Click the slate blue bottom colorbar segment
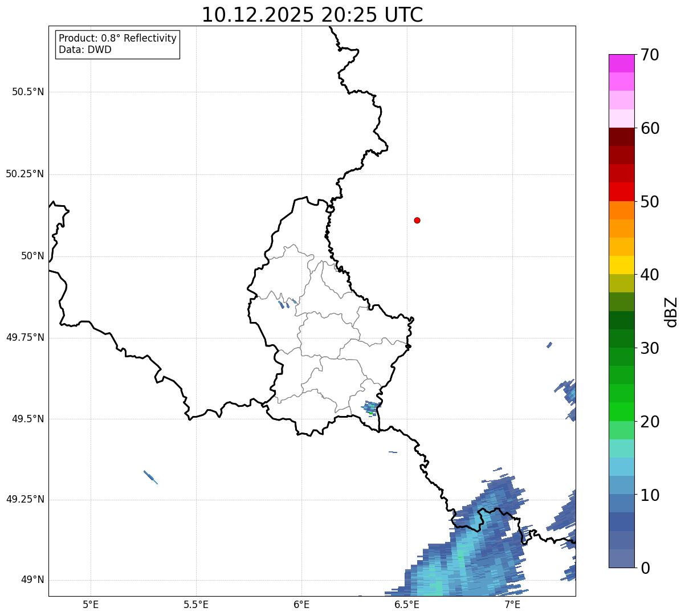 [621, 558]
